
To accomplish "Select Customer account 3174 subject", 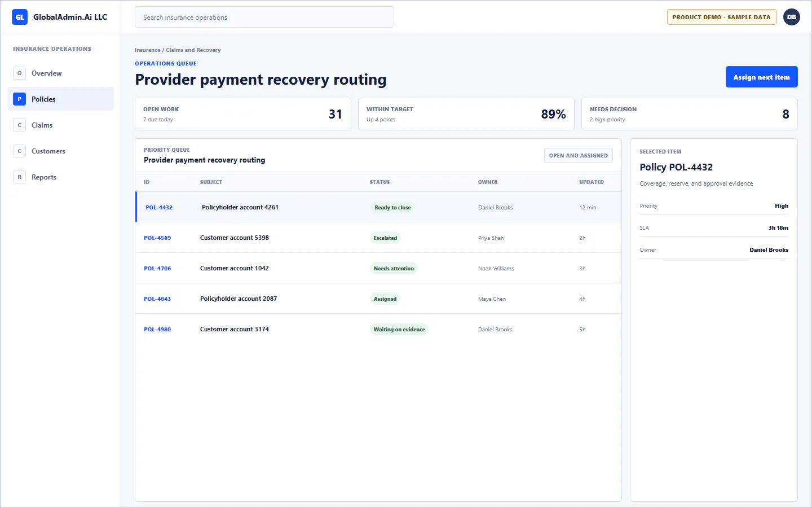I will pyautogui.click(x=235, y=329).
